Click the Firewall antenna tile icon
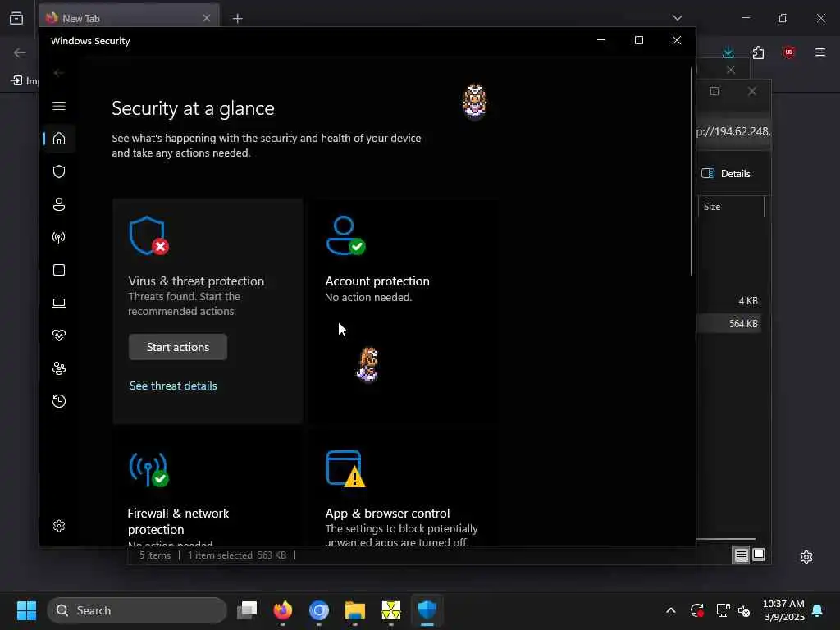The height and width of the screenshot is (630, 840). click(x=149, y=470)
